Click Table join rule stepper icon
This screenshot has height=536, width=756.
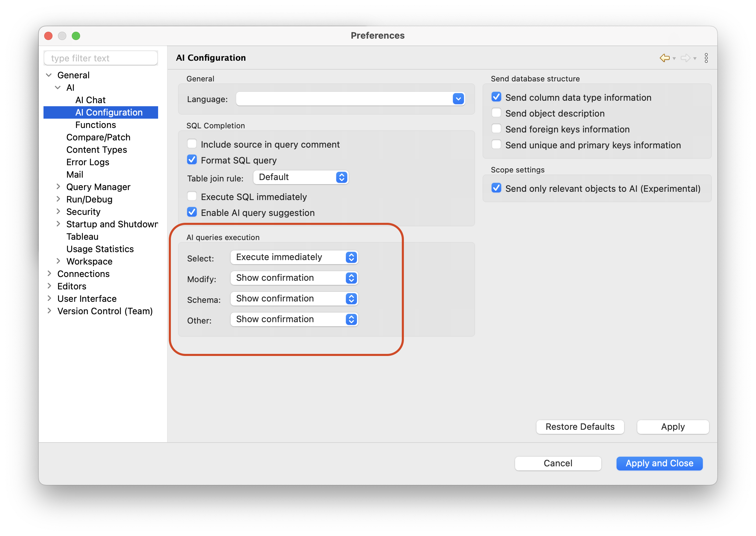pyautogui.click(x=341, y=177)
